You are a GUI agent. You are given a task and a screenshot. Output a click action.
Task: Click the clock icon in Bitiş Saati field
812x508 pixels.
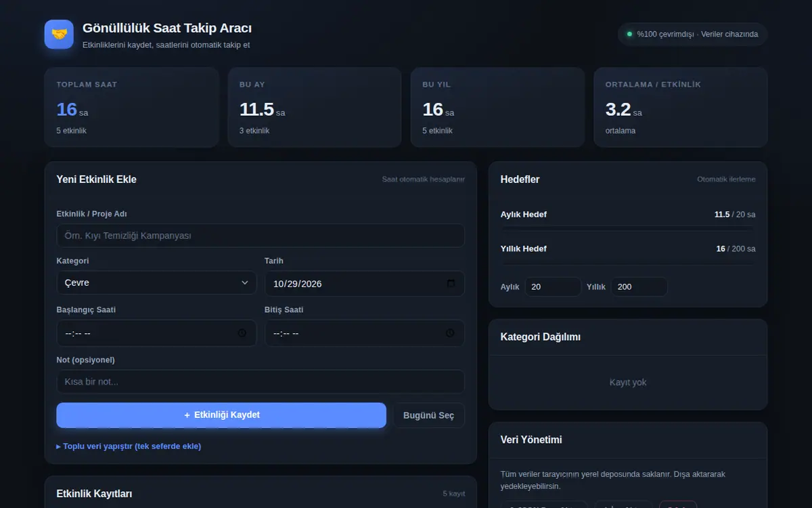click(x=450, y=333)
